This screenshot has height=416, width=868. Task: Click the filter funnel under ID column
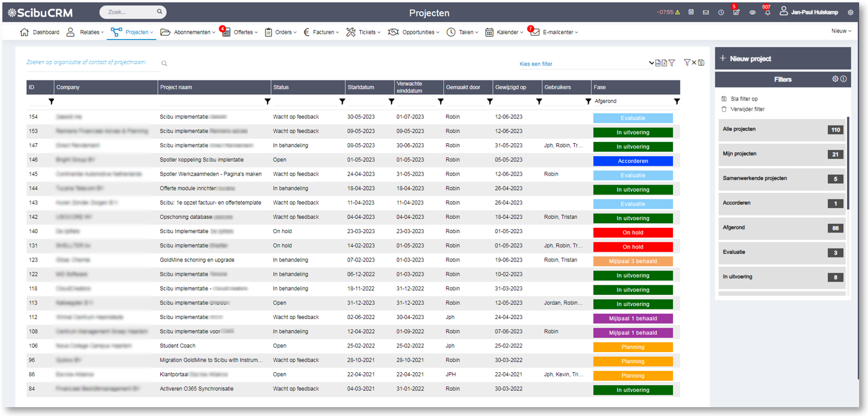(x=51, y=102)
